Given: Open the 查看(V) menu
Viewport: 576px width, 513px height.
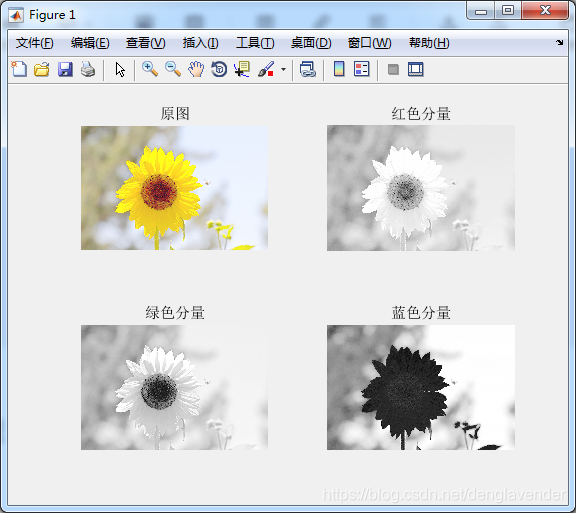Looking at the screenshot, I should (145, 43).
